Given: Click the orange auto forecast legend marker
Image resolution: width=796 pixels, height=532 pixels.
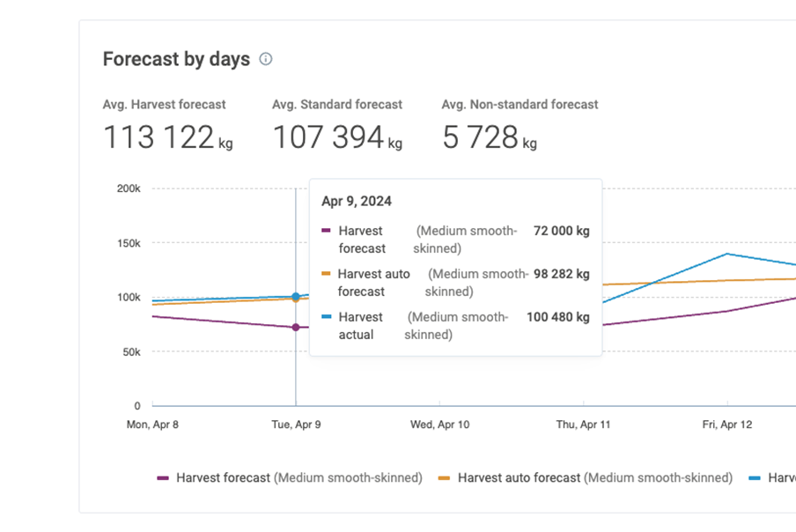Looking at the screenshot, I should click(444, 478).
